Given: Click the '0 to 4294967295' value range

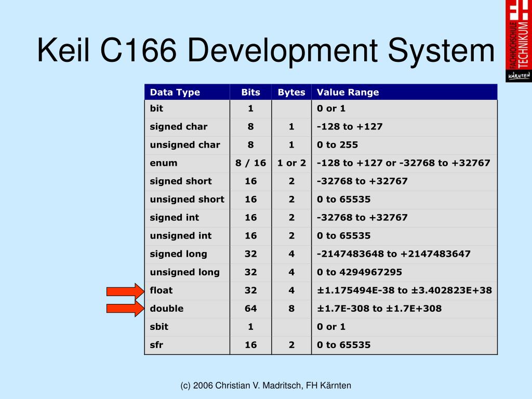Looking at the screenshot, I should tap(360, 272).
